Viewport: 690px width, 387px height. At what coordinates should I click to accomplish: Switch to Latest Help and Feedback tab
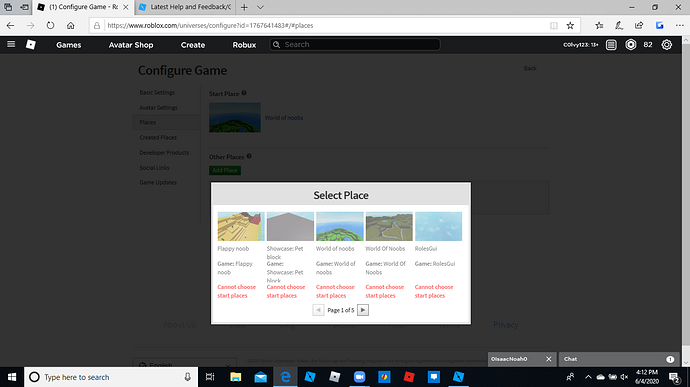point(186,7)
